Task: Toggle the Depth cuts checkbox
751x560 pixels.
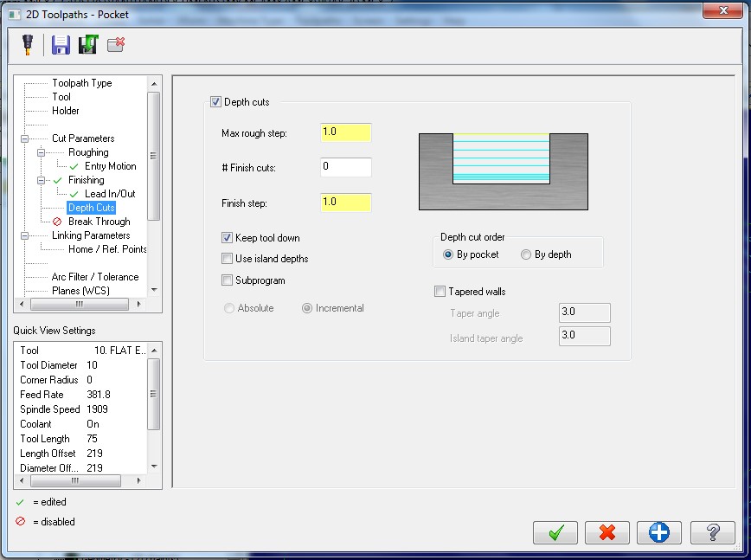Action: pos(216,101)
